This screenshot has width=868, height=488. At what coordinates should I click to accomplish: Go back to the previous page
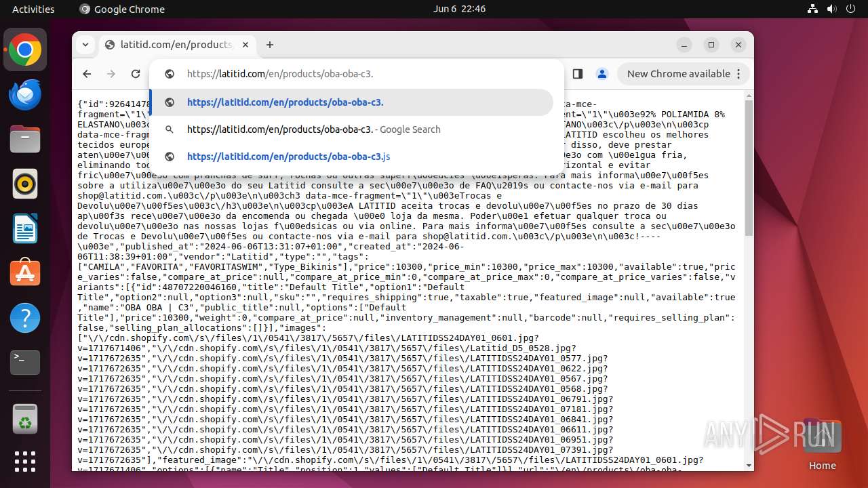click(87, 74)
